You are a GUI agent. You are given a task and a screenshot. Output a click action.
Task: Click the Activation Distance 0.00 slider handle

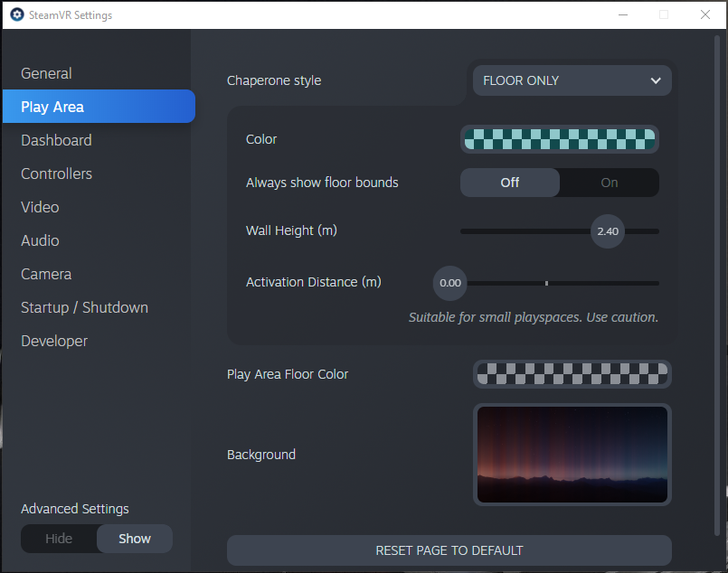(449, 283)
